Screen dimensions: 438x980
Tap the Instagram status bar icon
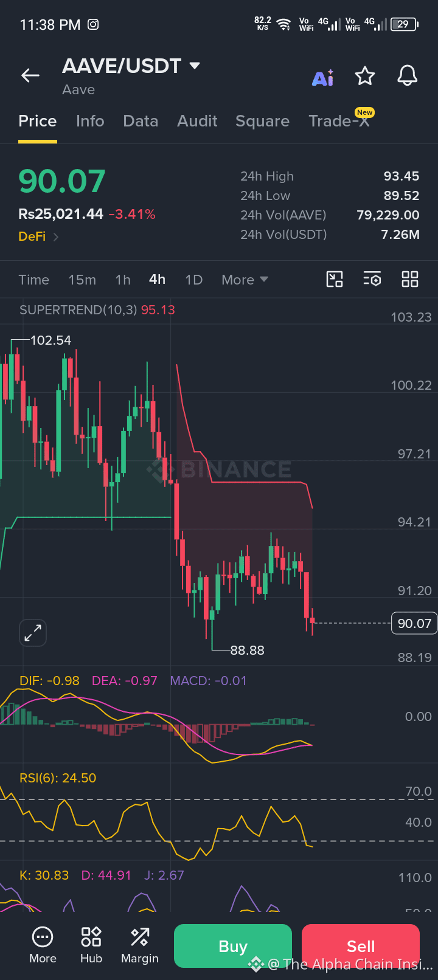93,24
